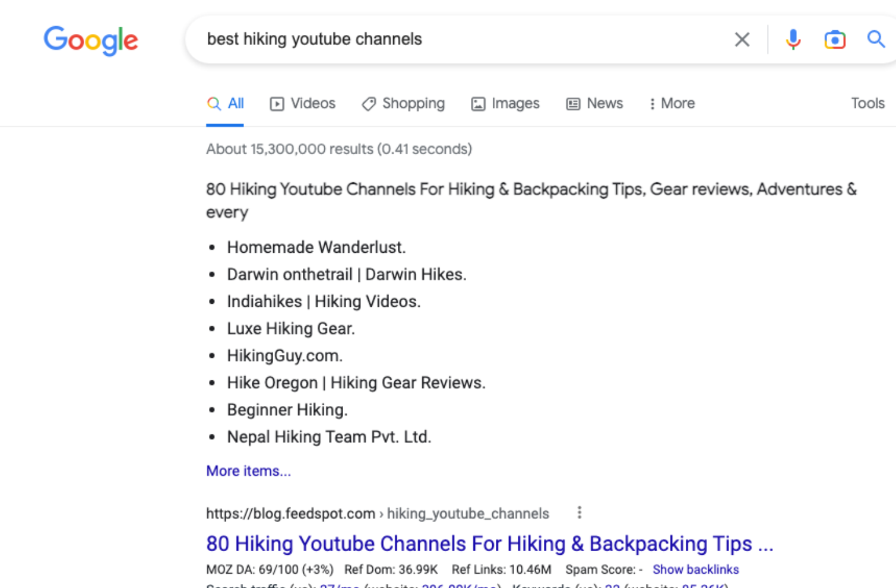Open the three-dot menu beside feedspot URL
The height and width of the screenshot is (588, 896).
(580, 513)
